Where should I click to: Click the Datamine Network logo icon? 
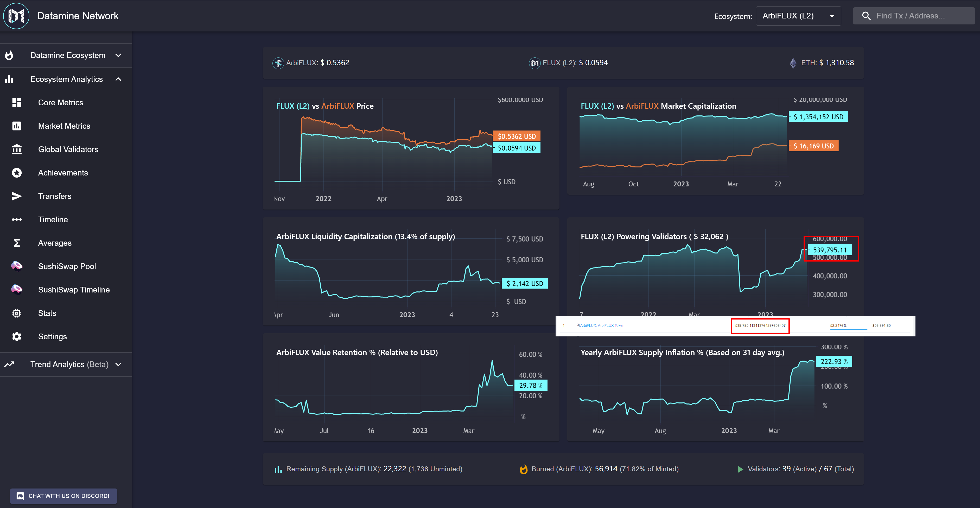pos(16,16)
